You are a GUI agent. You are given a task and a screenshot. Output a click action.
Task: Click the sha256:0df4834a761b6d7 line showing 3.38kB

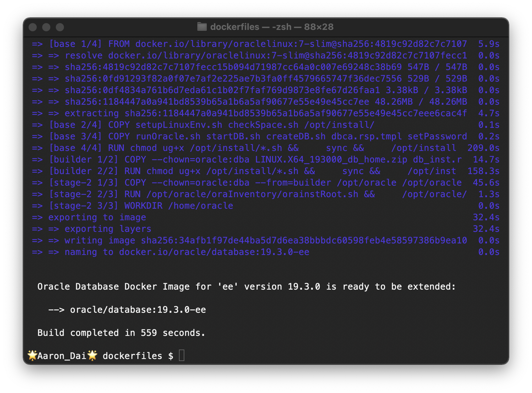pos(266,90)
